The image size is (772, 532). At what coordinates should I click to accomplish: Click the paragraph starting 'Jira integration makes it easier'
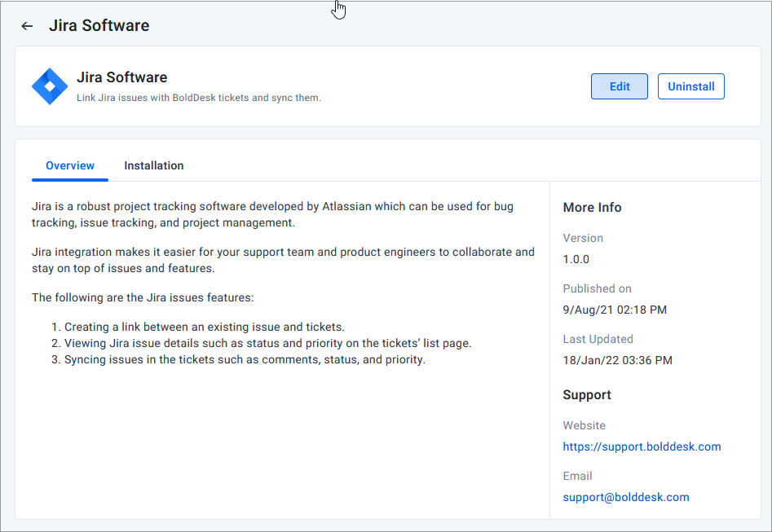283,261
